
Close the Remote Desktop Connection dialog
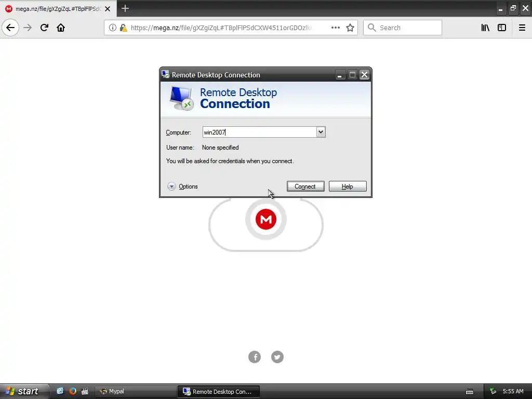(364, 75)
